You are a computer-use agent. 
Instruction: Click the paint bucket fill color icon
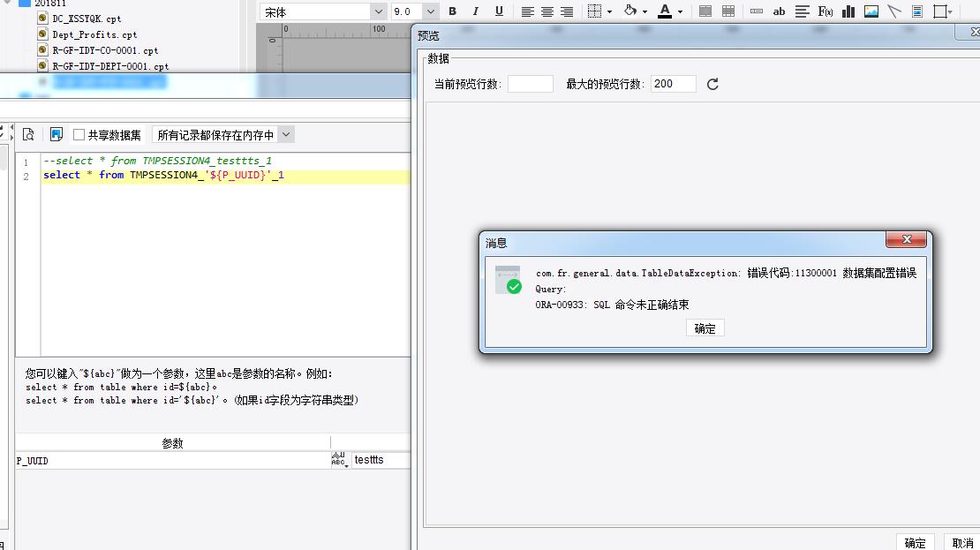click(630, 11)
